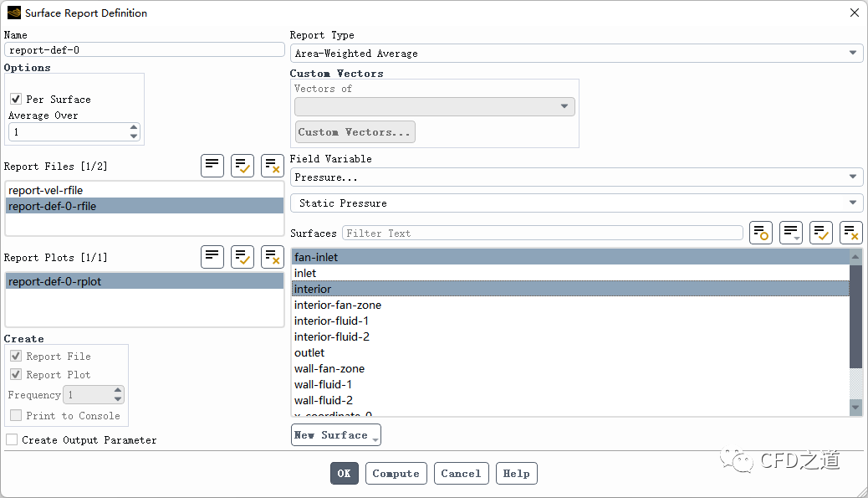Click the Surfaces filter options icon with circle
The image size is (868, 498).
pos(761,233)
